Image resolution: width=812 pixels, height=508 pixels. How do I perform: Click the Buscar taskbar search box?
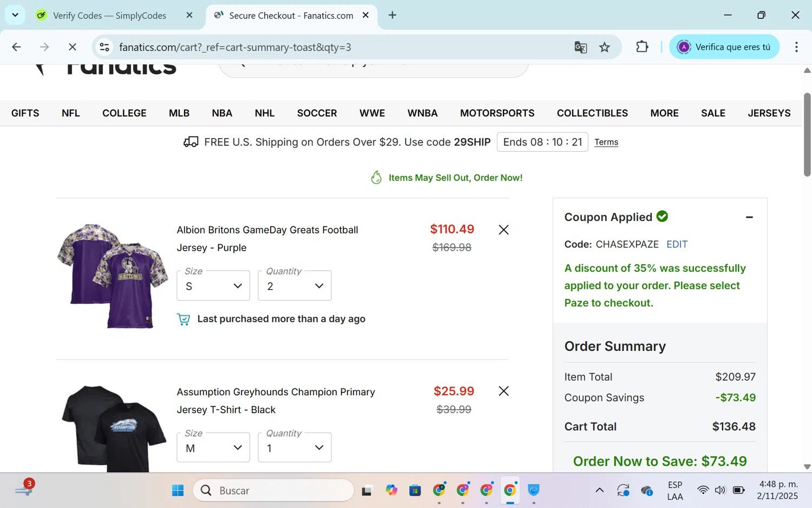(x=273, y=491)
